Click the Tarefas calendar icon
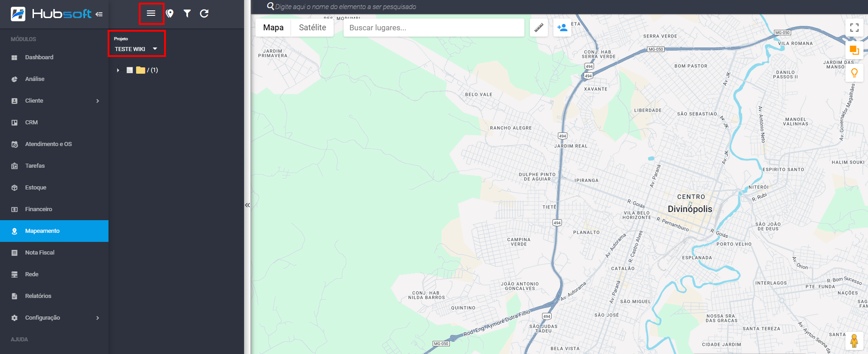 (14, 166)
